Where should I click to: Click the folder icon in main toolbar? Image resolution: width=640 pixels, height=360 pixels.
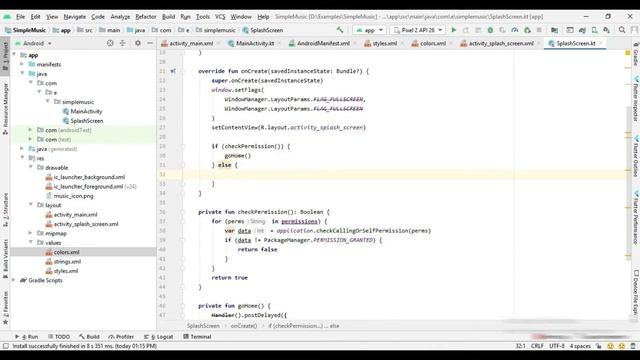tap(554, 30)
